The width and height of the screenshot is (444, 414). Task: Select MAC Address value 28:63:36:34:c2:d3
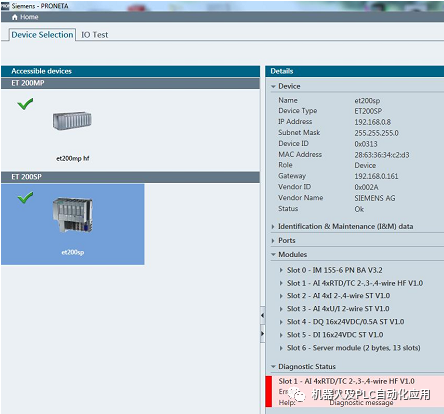pos(382,155)
